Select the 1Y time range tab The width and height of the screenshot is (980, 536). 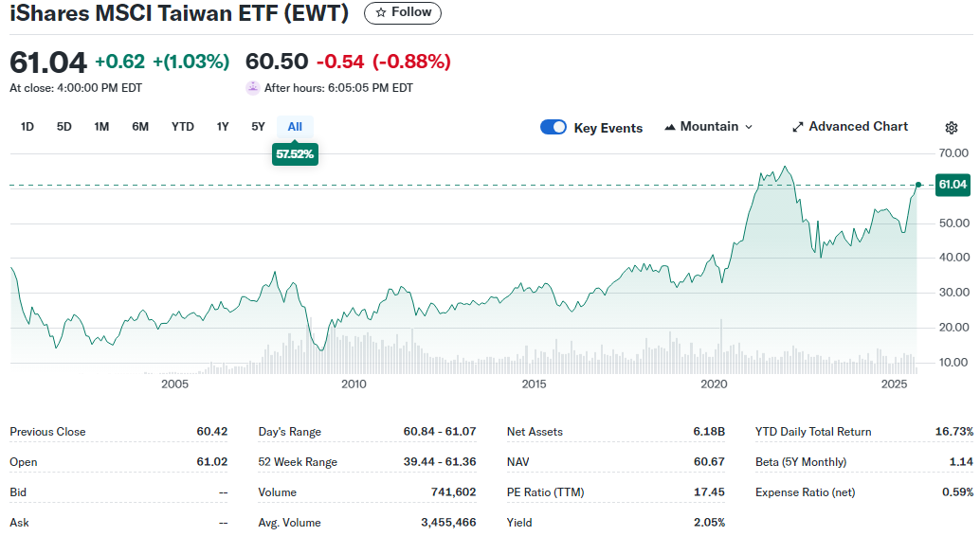click(x=223, y=127)
